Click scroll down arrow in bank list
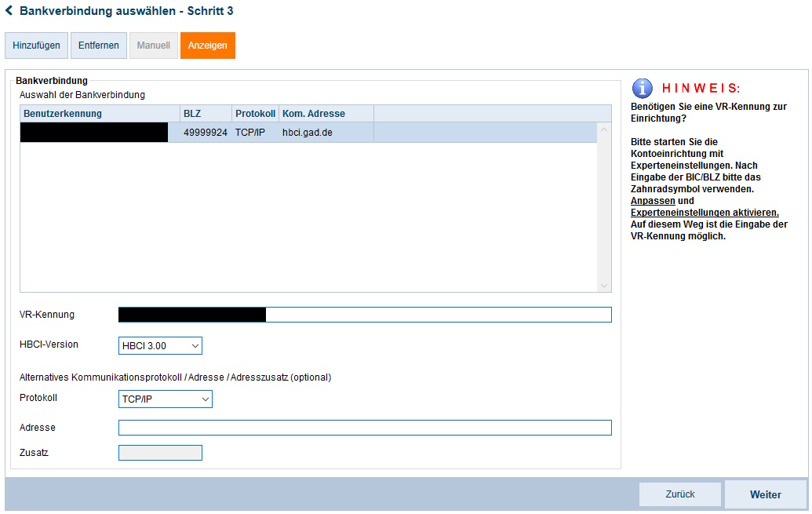Screen dimensions: 812x514 (x=604, y=286)
